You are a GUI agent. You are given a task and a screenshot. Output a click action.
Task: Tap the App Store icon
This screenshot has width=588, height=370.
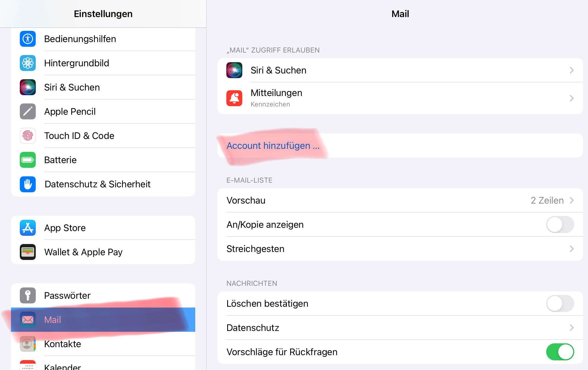pos(28,228)
